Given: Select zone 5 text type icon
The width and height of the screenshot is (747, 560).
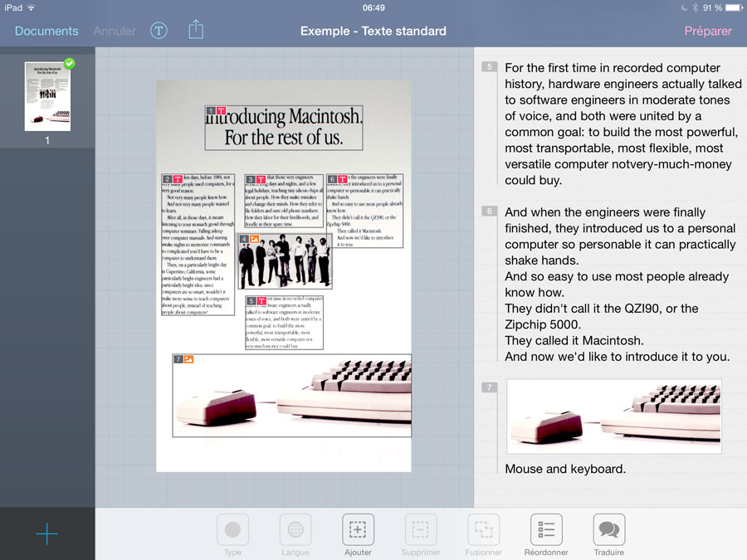Looking at the screenshot, I should (x=261, y=301).
